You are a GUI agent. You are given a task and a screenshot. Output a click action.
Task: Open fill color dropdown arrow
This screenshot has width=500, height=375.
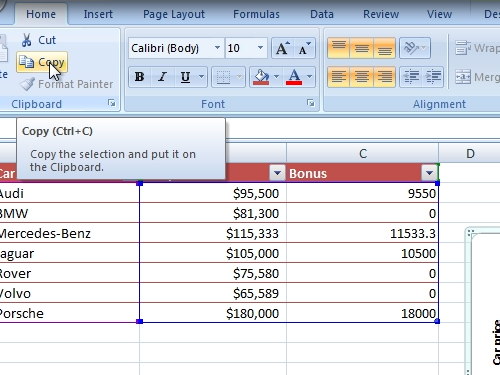coord(277,77)
